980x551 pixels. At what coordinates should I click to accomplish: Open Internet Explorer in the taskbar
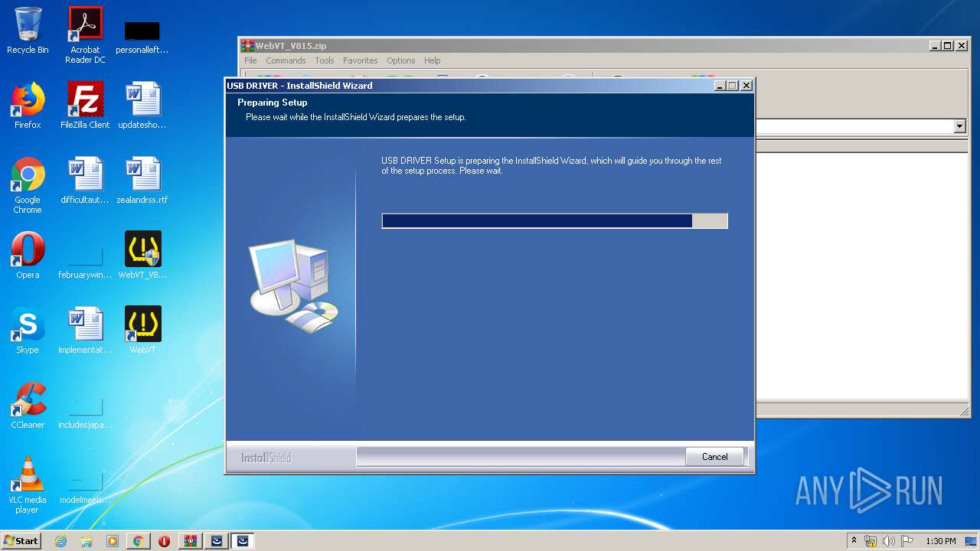60,541
